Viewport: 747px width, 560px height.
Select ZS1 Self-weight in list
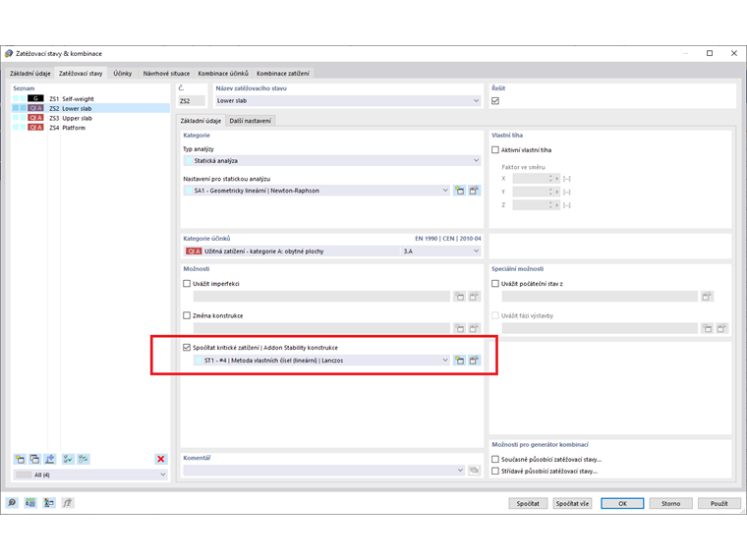click(90, 98)
